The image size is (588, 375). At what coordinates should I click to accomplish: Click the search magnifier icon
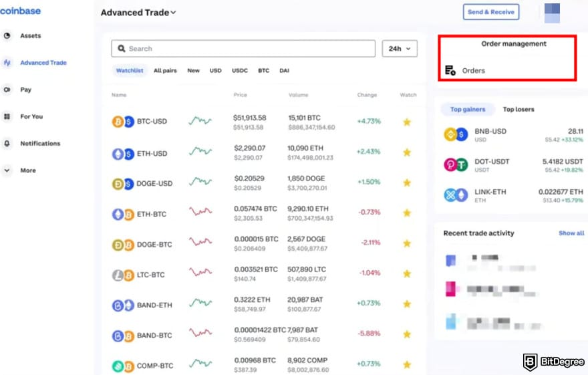122,48
